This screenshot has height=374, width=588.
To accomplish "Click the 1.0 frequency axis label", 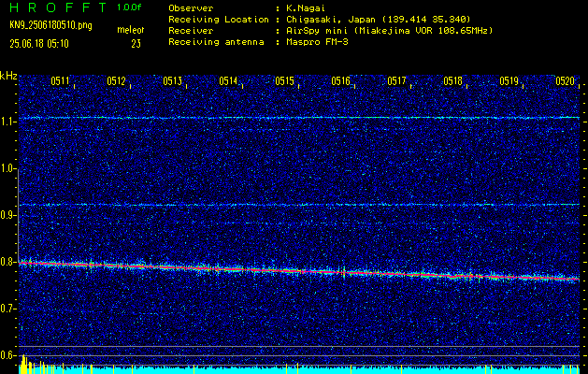I will click(x=7, y=168).
